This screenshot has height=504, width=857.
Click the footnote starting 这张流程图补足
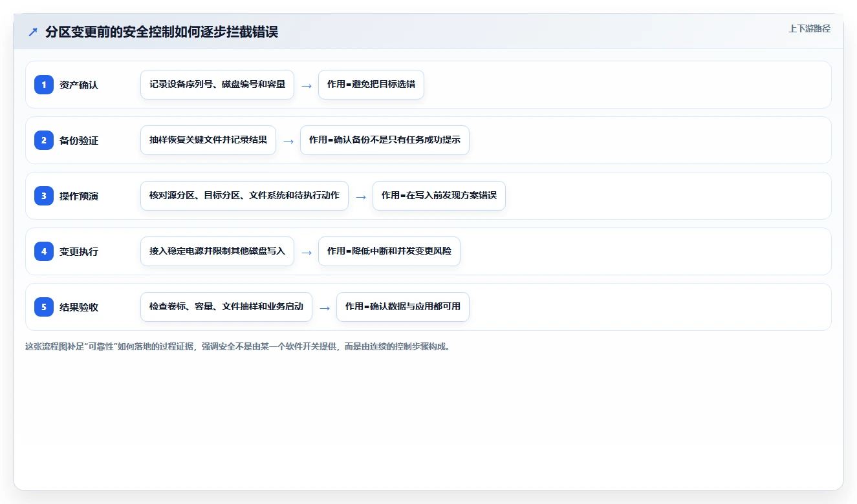[239, 346]
